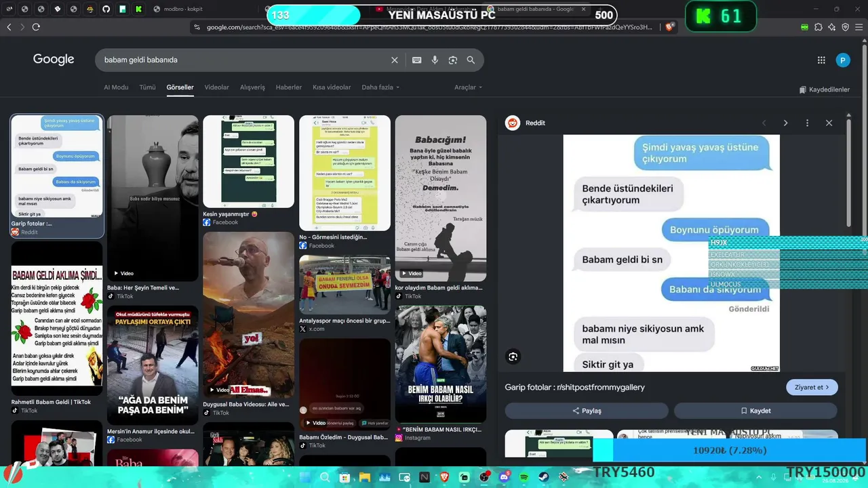Open the Google account profile avatar
This screenshot has height=488, width=868.
click(x=843, y=60)
